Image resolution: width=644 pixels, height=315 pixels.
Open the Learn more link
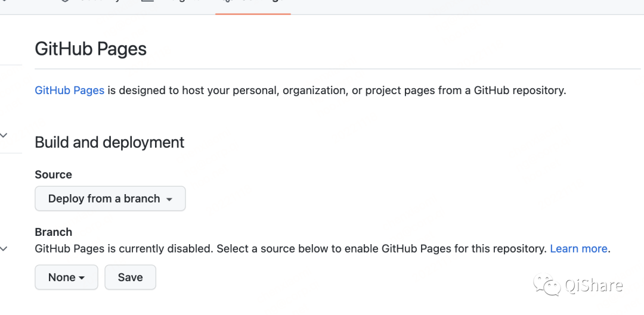click(578, 249)
